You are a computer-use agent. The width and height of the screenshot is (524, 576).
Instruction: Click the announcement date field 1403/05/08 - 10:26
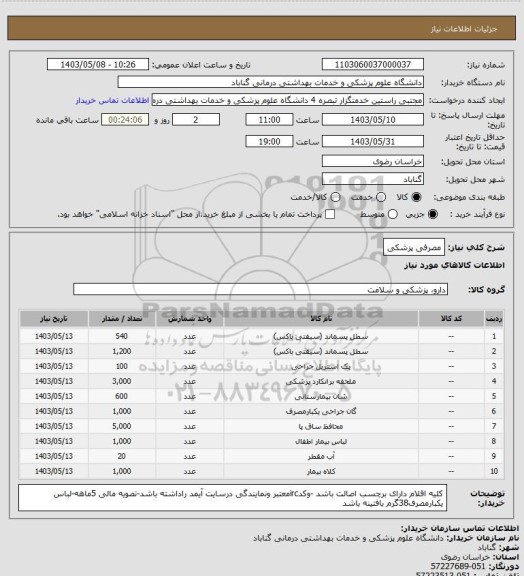coord(98,64)
